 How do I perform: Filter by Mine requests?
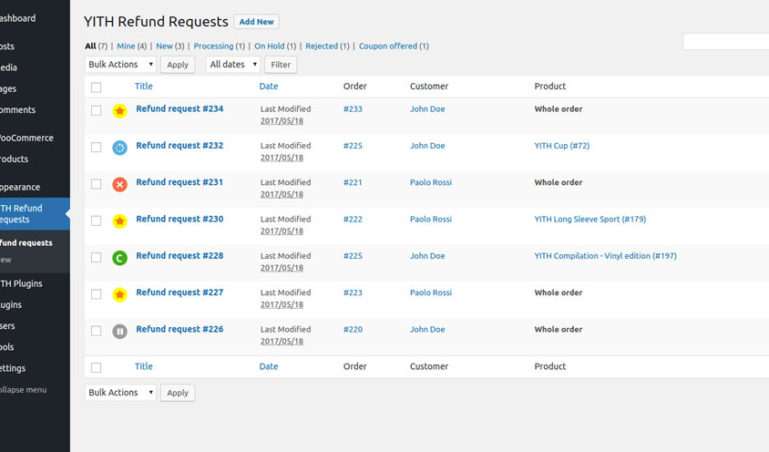tap(126, 46)
